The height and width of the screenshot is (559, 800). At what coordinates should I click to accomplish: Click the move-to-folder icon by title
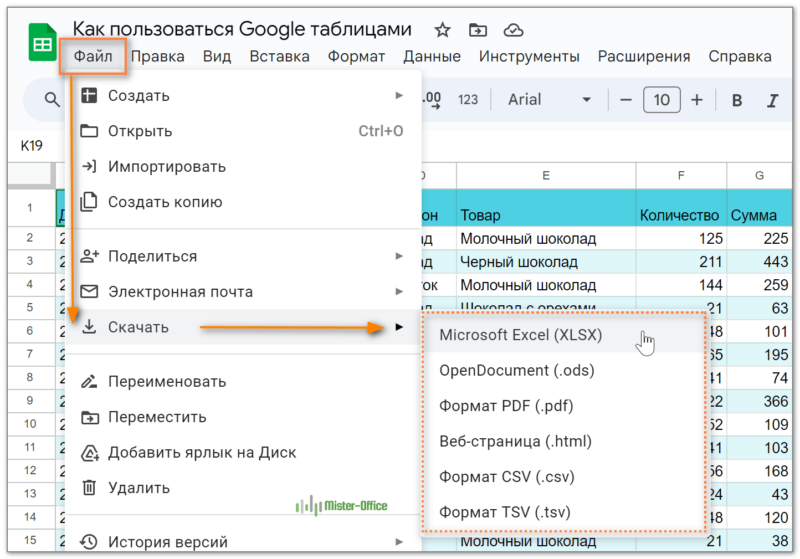click(x=478, y=30)
